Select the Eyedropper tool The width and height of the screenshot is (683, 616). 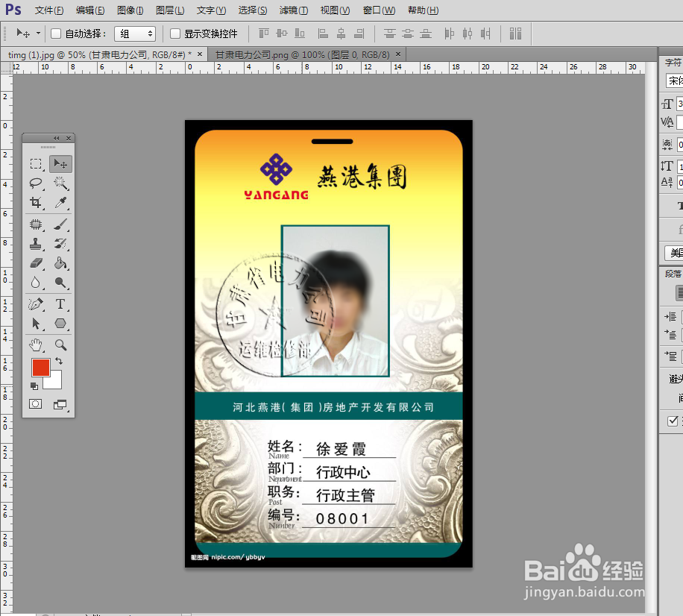coord(60,203)
